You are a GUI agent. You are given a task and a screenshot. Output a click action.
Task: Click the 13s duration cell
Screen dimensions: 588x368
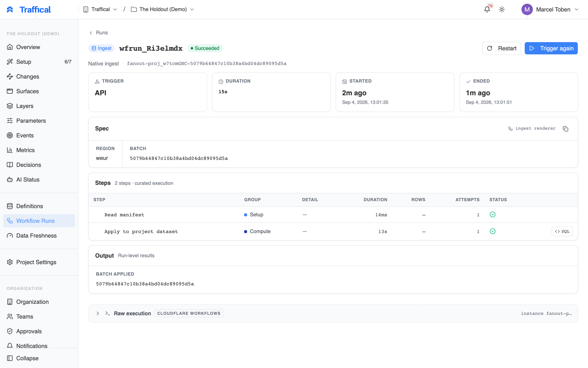click(382, 231)
